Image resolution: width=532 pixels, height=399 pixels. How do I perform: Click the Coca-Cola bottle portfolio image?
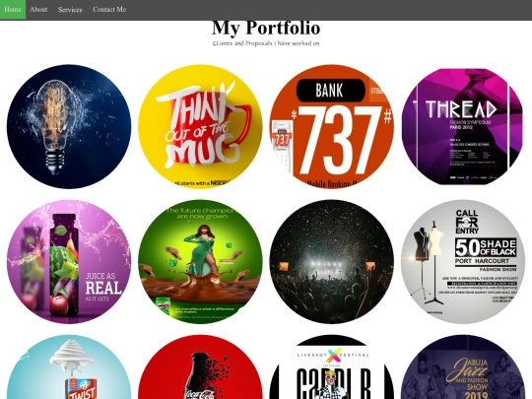pyautogui.click(x=200, y=367)
